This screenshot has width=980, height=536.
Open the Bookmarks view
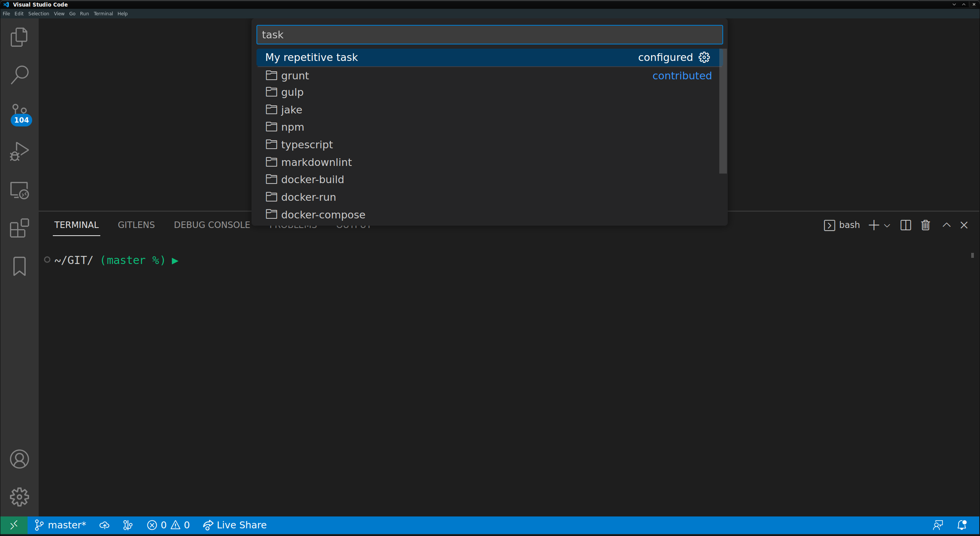click(x=19, y=266)
